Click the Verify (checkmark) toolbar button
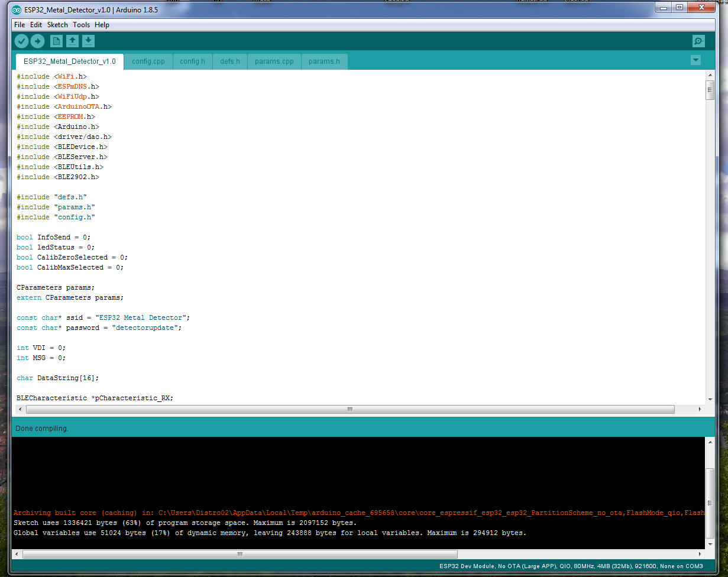 [x=21, y=41]
